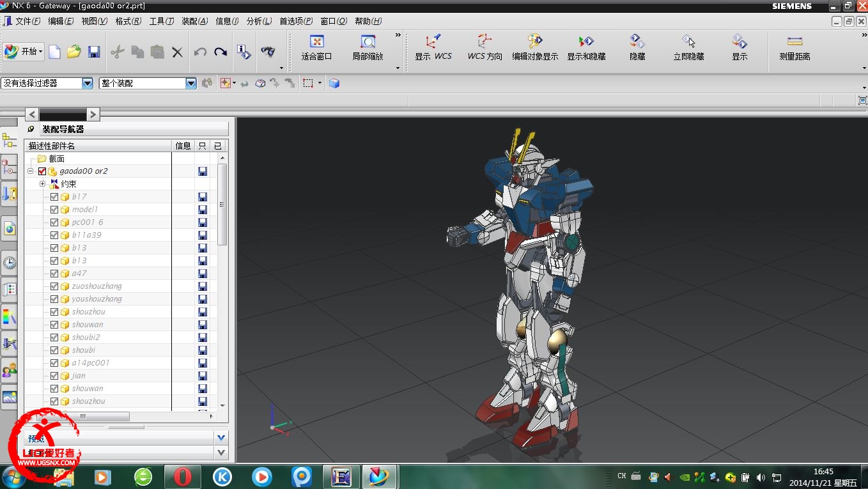Open the 分析 menu
868x489 pixels.
259,21
